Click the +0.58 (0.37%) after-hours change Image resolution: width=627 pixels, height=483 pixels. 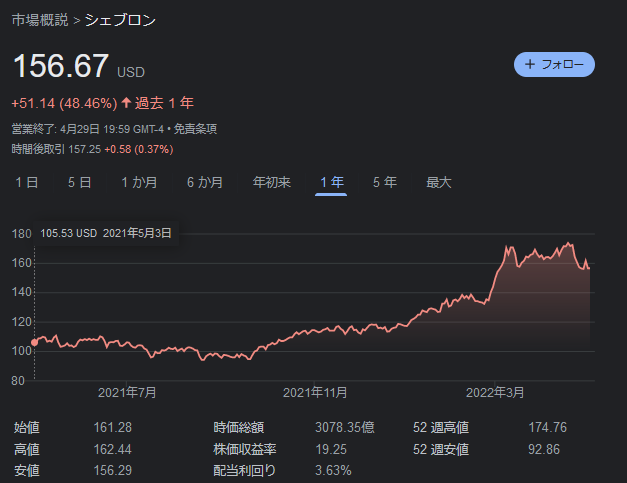[139, 150]
